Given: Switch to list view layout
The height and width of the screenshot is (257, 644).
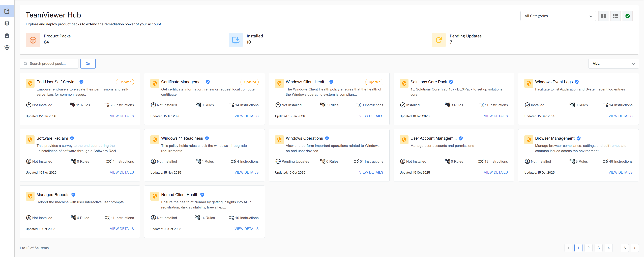Looking at the screenshot, I should tap(615, 16).
